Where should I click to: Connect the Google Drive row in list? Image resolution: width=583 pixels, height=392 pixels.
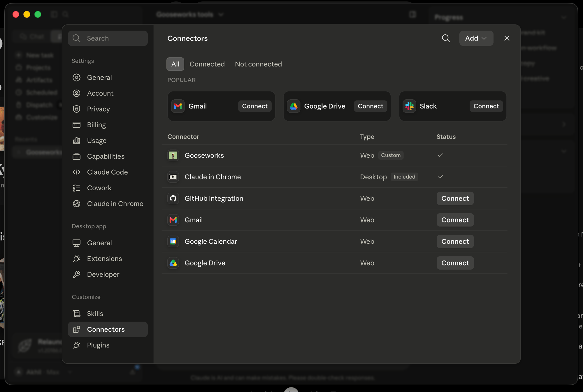(x=455, y=263)
